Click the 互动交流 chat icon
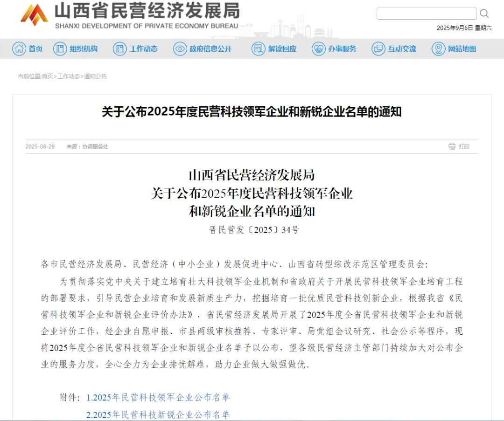The width and height of the screenshot is (504, 421). (x=378, y=48)
